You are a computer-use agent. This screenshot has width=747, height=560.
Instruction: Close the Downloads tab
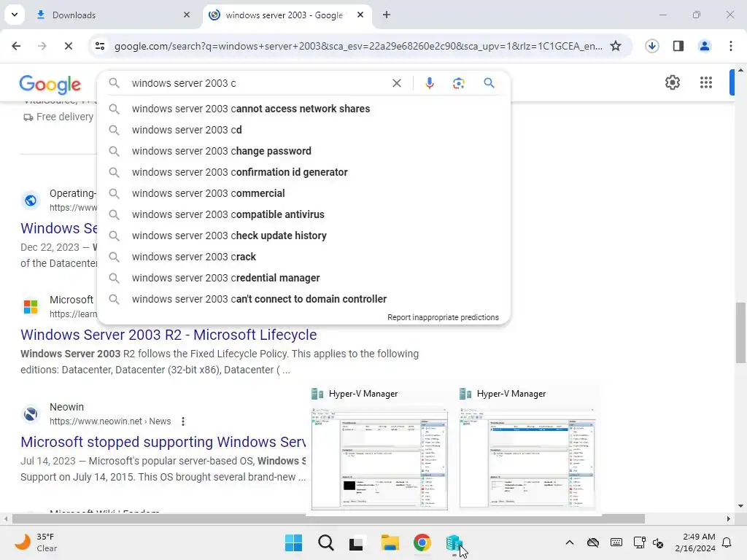pyautogui.click(x=186, y=15)
